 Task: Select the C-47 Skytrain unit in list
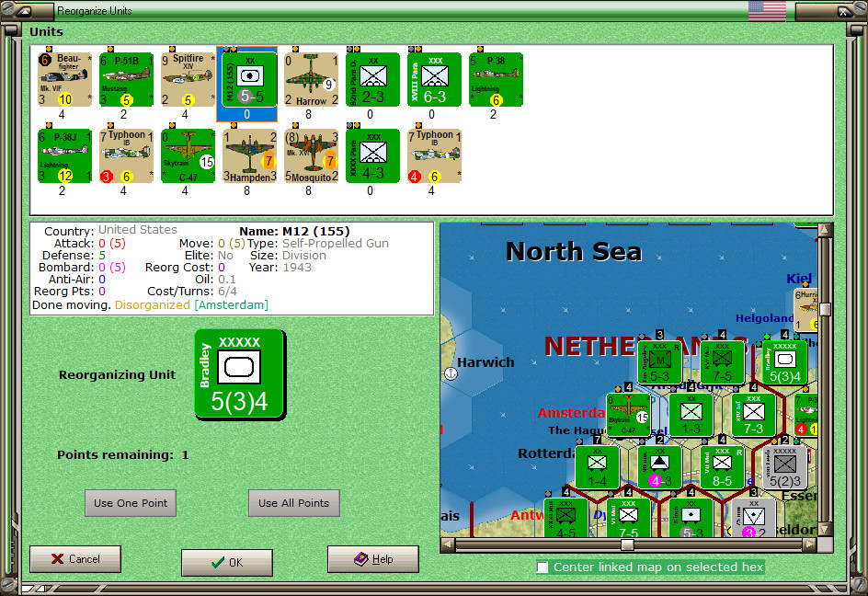pos(188,155)
